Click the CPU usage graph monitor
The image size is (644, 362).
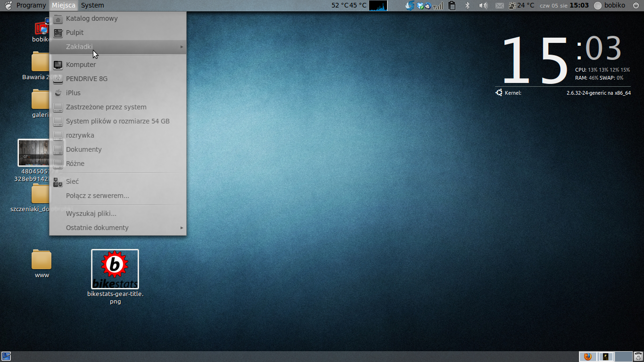click(x=378, y=5)
